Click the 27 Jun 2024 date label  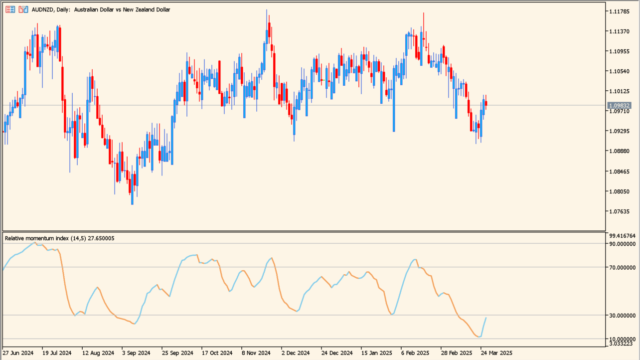pos(18,353)
